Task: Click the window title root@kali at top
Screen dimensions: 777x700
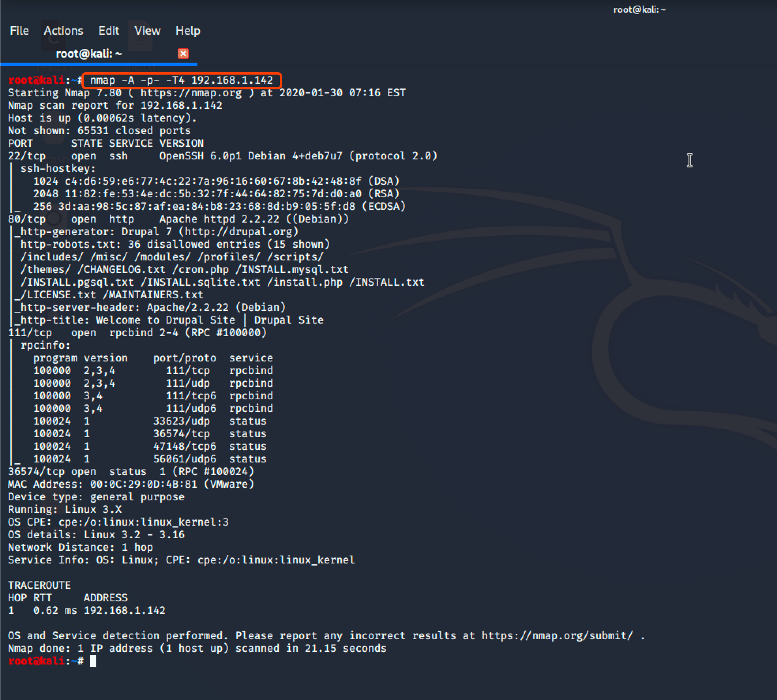Action: click(x=639, y=10)
